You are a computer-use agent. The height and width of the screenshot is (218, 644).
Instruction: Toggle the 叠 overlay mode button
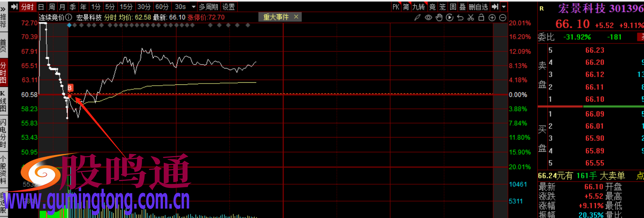pyautogui.click(x=463, y=7)
